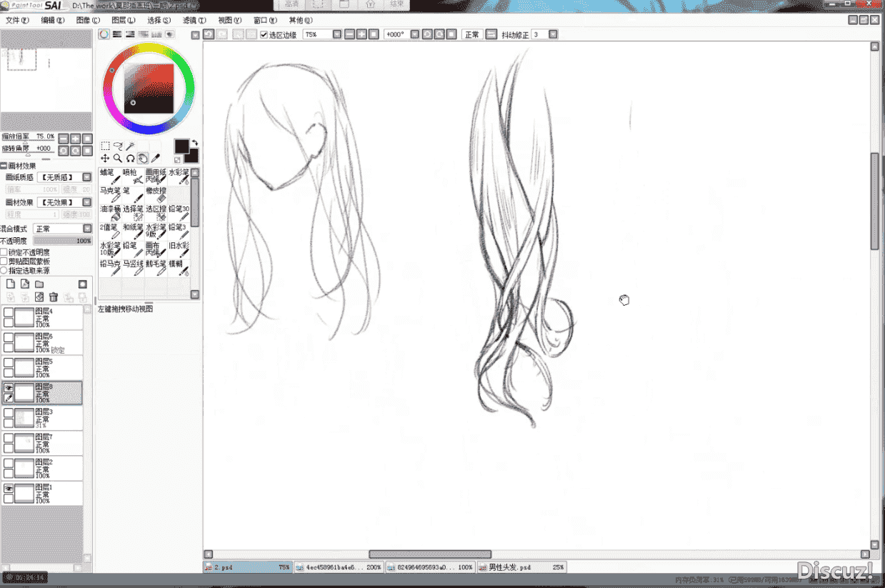Image resolution: width=885 pixels, height=588 pixels.
Task: Choose the 喷枪 airbrush preset
Action: pos(132,176)
